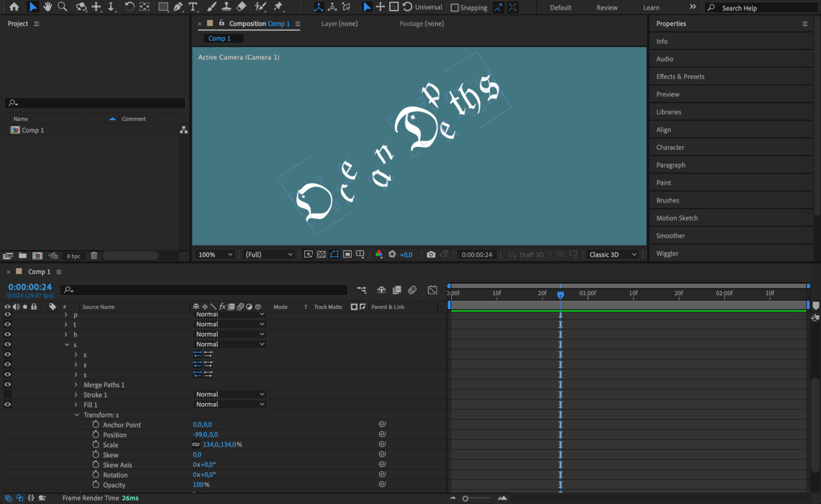Toggle visibility of Merge Paths 1

(7, 385)
